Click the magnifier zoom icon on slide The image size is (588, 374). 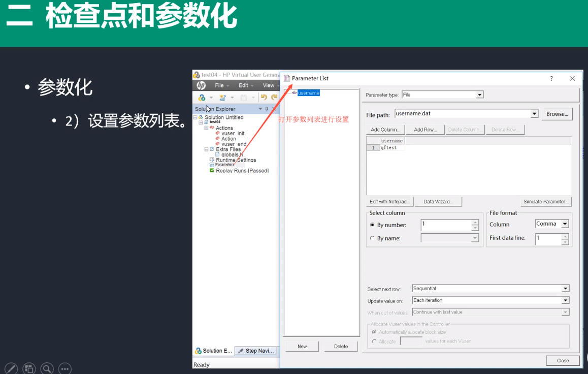coord(47,369)
